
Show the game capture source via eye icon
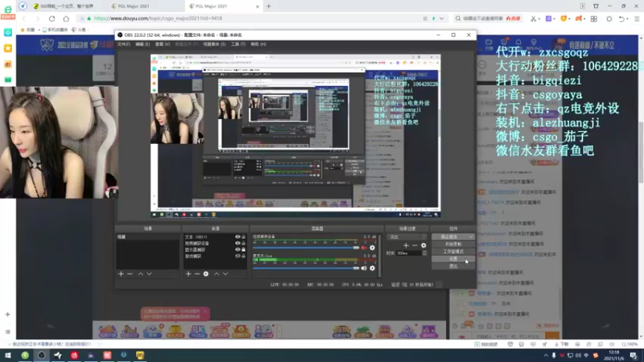(x=237, y=256)
